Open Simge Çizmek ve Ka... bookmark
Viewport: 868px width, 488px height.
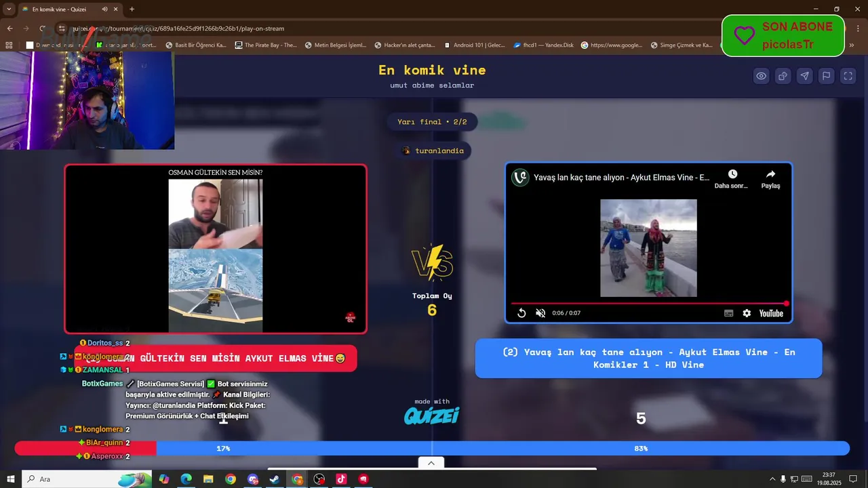(x=681, y=45)
